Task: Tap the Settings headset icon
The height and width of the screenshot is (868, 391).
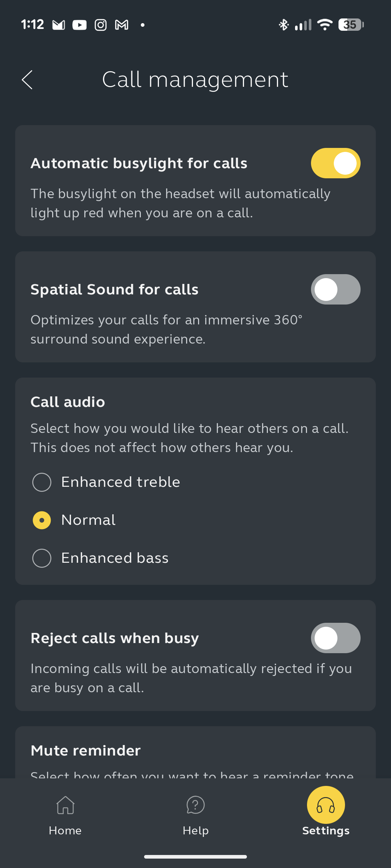Action: 326,805
